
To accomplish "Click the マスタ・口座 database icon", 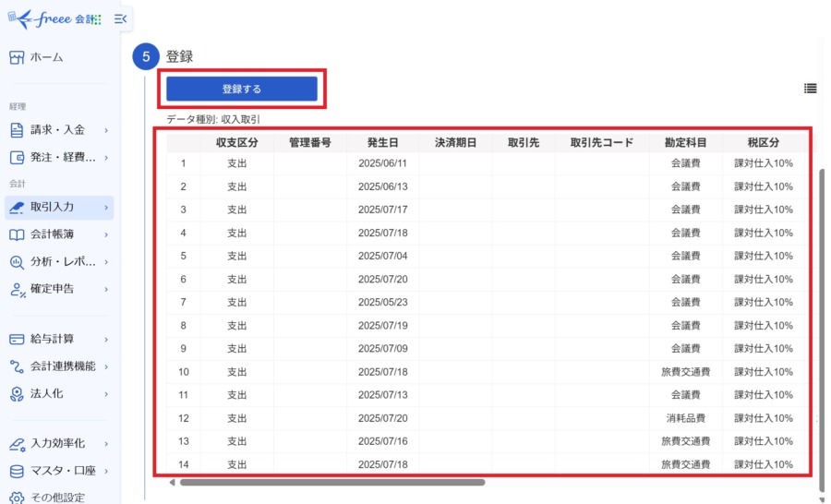I will pyautogui.click(x=17, y=471).
